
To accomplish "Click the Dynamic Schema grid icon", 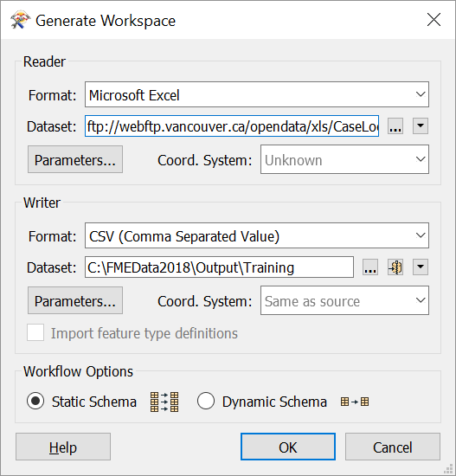I will (x=355, y=402).
